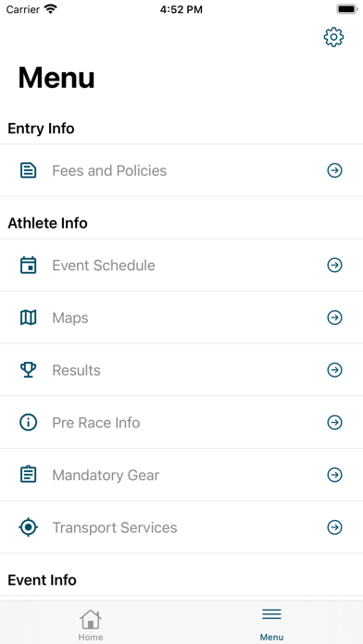Open Event Schedule via its arrow
Image resolution: width=363 pixels, height=644 pixels.
tap(334, 266)
